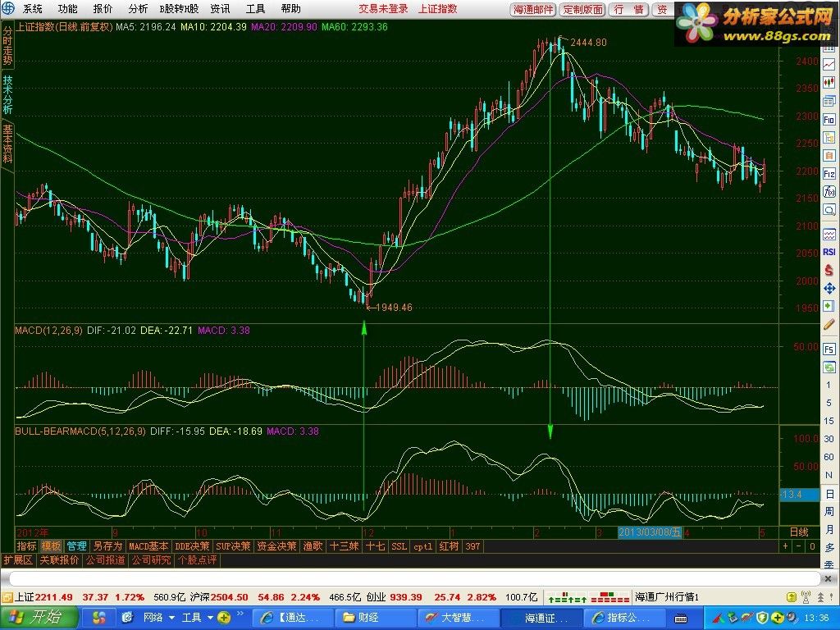Select the 资金决策 template tab
Viewport: 840px width, 630px height.
click(276, 546)
